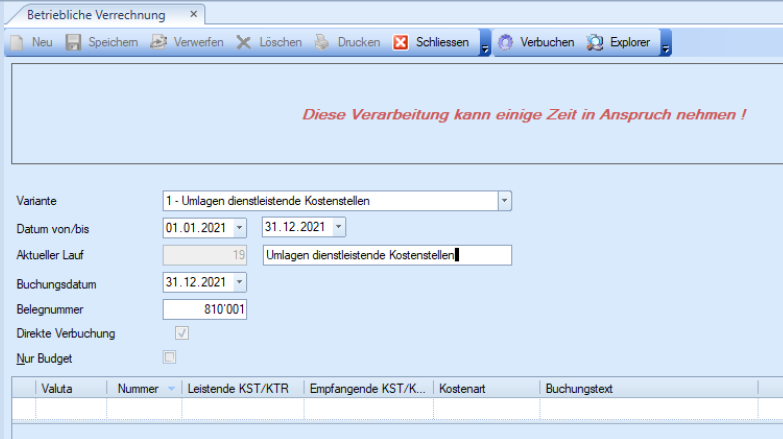Click the Verbuchen label
Image resolution: width=783 pixels, height=439 pixels.
(547, 42)
